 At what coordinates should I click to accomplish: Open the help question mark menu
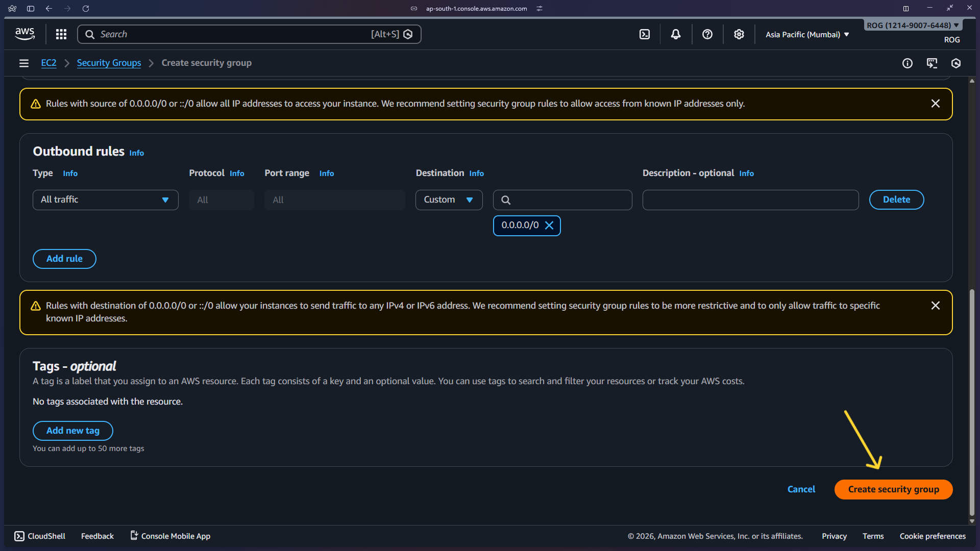click(707, 34)
